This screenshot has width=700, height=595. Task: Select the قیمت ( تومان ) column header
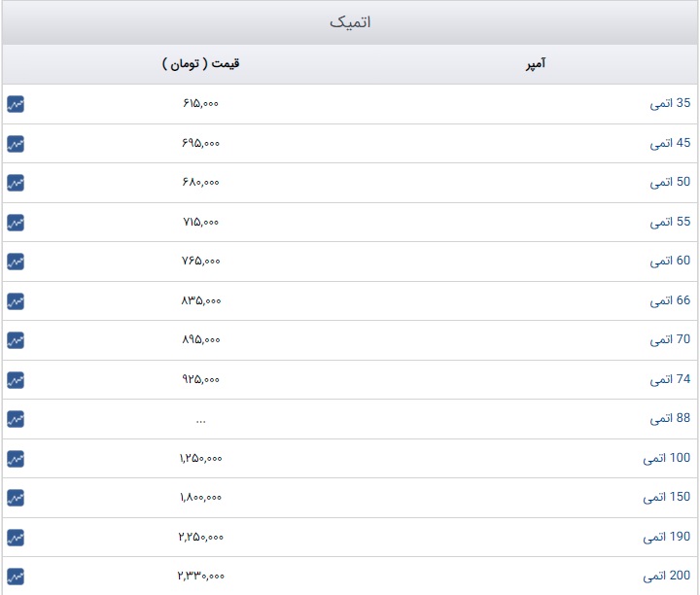pos(200,64)
